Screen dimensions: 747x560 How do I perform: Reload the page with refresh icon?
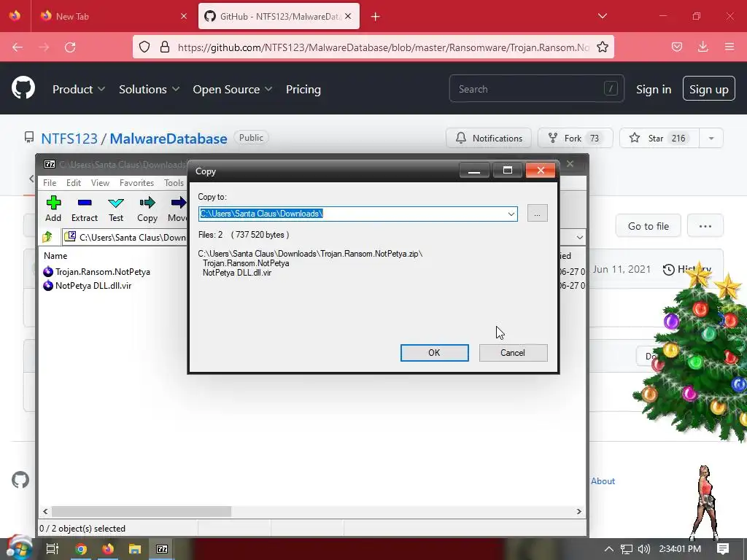pos(70,47)
